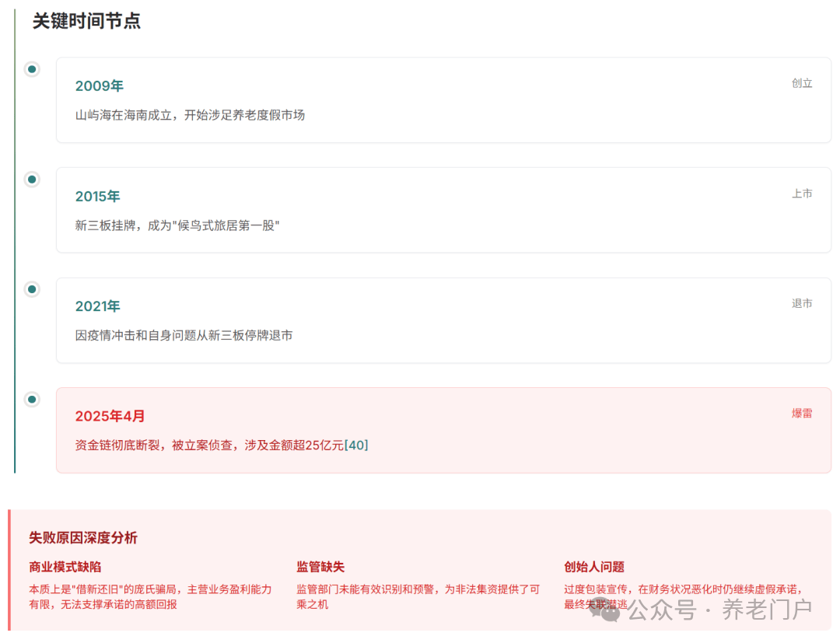
Task: Select the 退市 tag label
Action: tap(802, 303)
